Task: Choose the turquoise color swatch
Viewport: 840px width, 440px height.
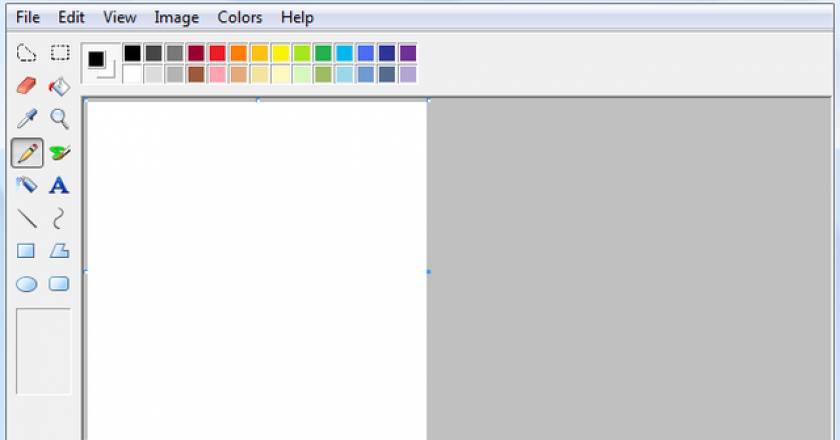Action: (344, 53)
